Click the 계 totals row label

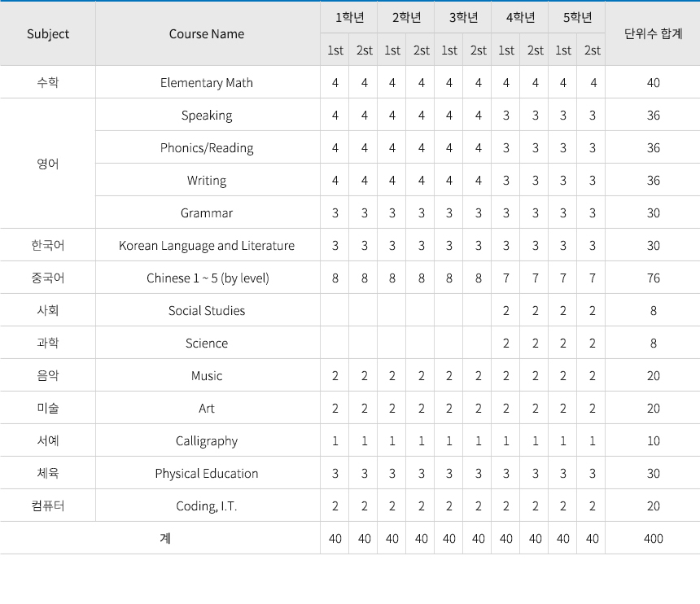coord(165,538)
